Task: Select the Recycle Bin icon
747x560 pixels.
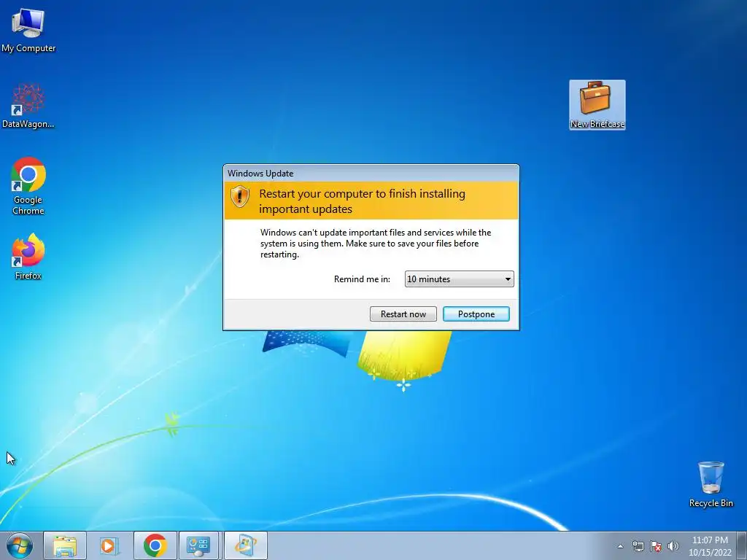Action: point(711,484)
